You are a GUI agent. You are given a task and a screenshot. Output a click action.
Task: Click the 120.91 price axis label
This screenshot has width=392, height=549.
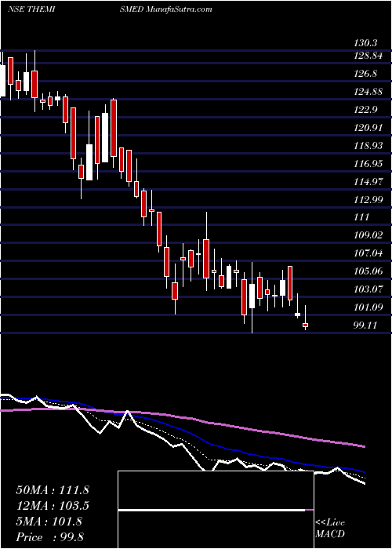(x=368, y=127)
